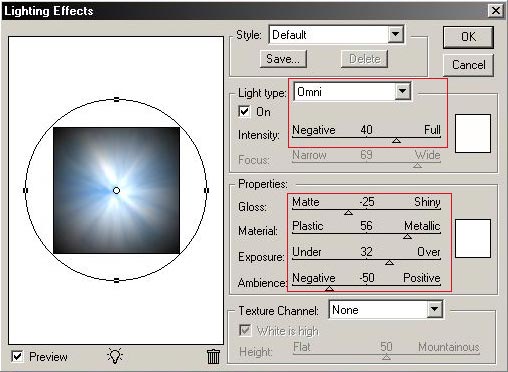Viewport: 508px width, 372px height.
Task: Click the Intensity slider thumb
Action: point(396,141)
